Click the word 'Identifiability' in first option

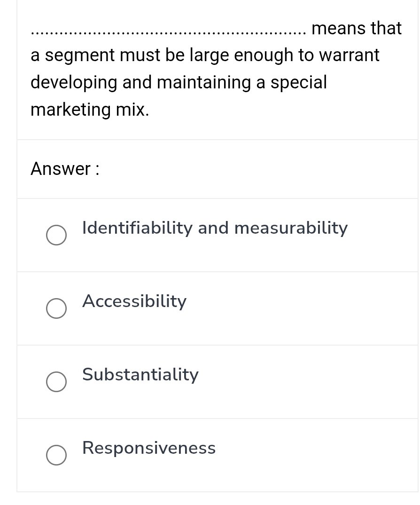point(137,228)
